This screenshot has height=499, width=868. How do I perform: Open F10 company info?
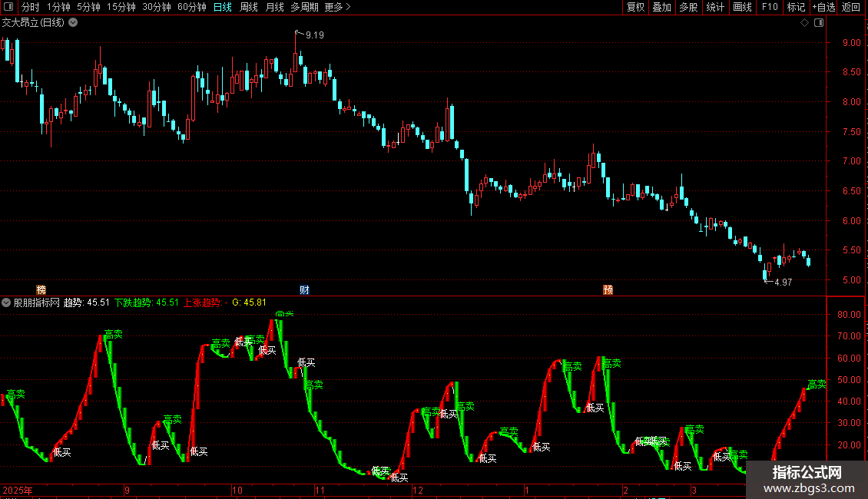pyautogui.click(x=770, y=7)
